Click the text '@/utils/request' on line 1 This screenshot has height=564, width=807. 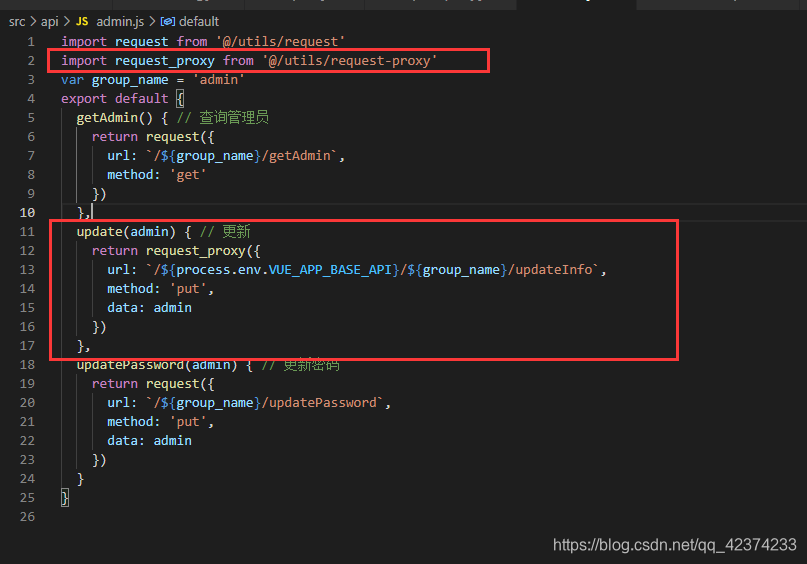[x=280, y=42]
